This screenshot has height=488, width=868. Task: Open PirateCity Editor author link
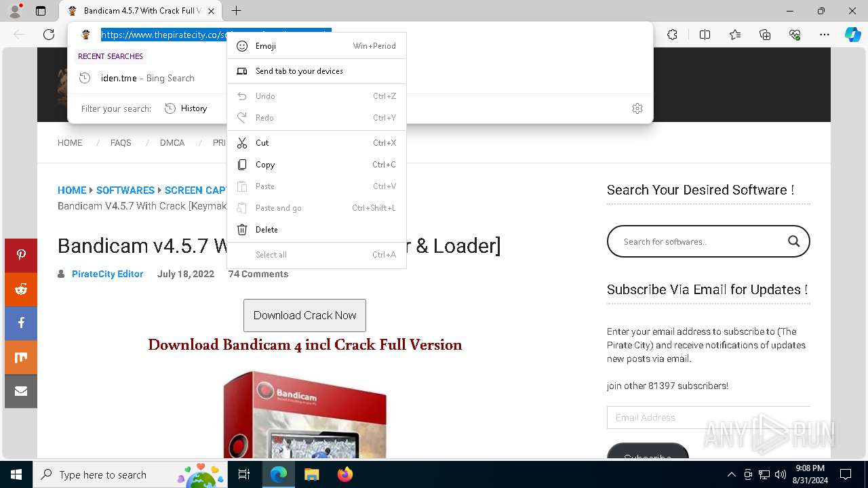107,274
